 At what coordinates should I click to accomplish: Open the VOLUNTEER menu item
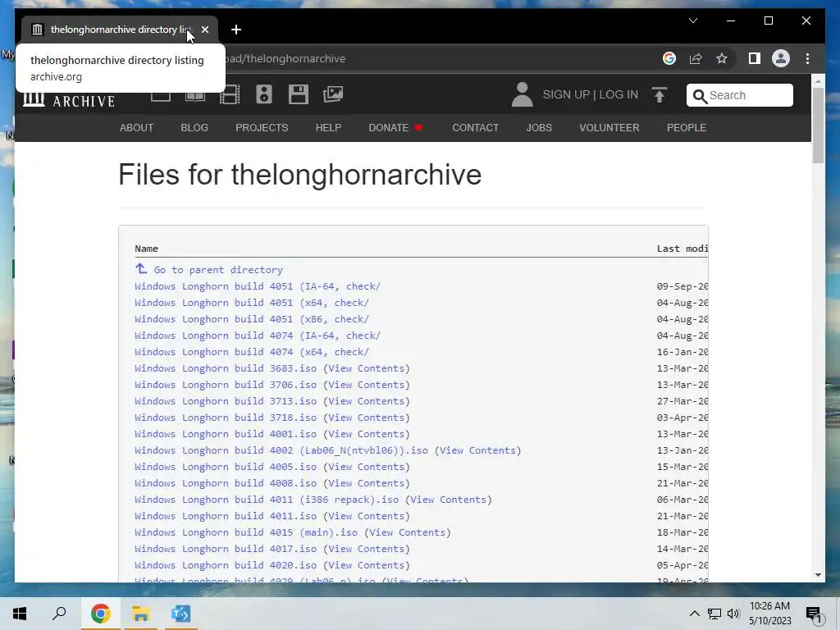click(609, 127)
